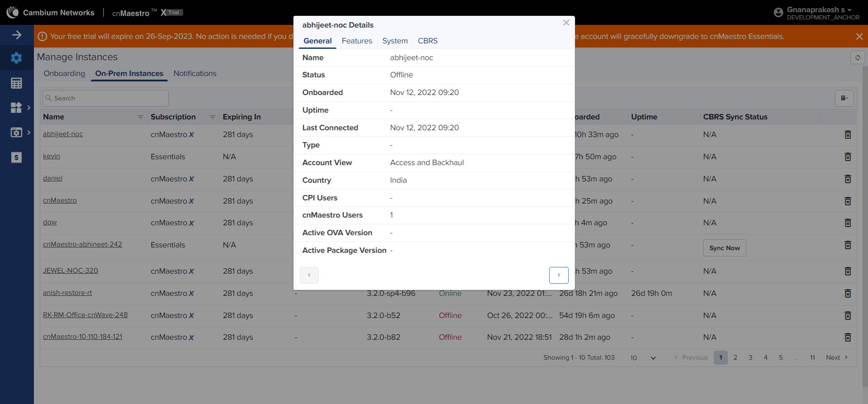Open the column chooser dropdown
The image size is (868, 404).
pyautogui.click(x=844, y=98)
